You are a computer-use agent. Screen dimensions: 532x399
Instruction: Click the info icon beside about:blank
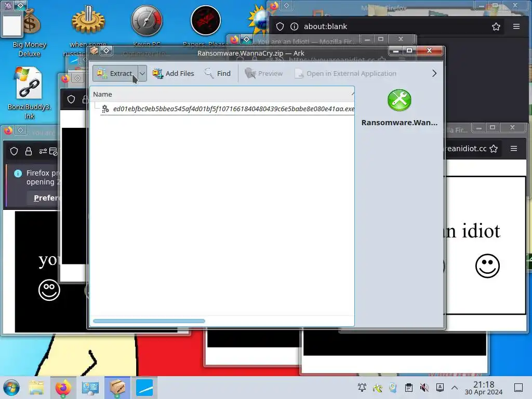tap(294, 26)
